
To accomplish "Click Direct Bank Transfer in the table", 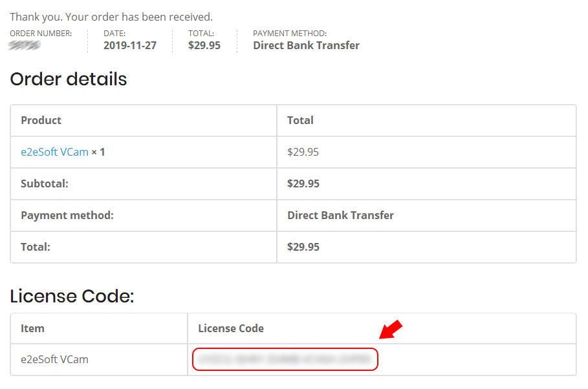I will [340, 215].
